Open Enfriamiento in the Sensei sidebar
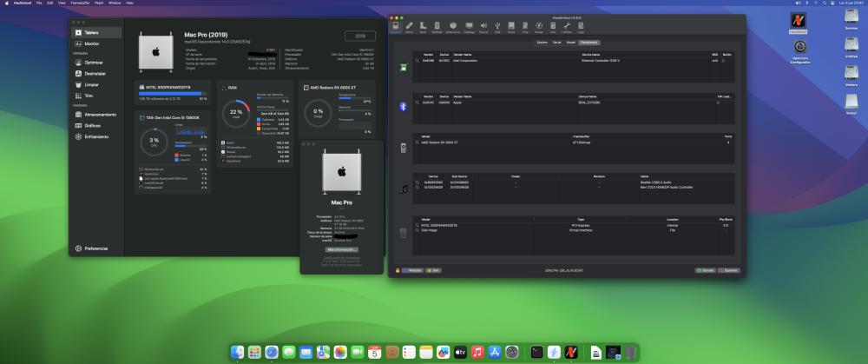The width and height of the screenshot is (868, 364). [96, 137]
